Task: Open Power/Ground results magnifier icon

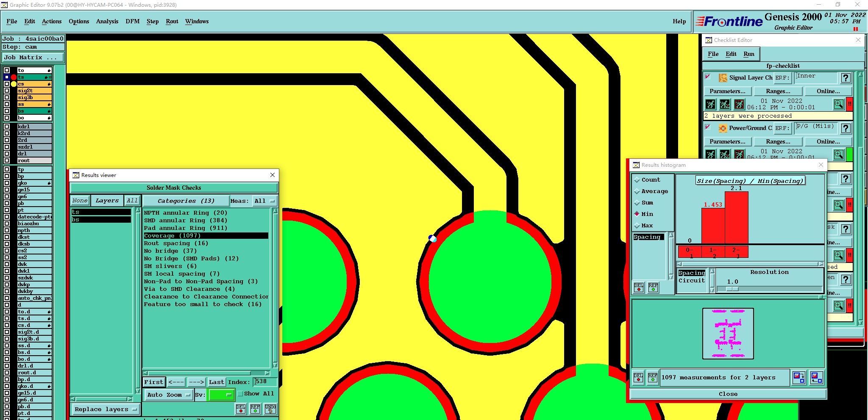Action: pos(839,155)
